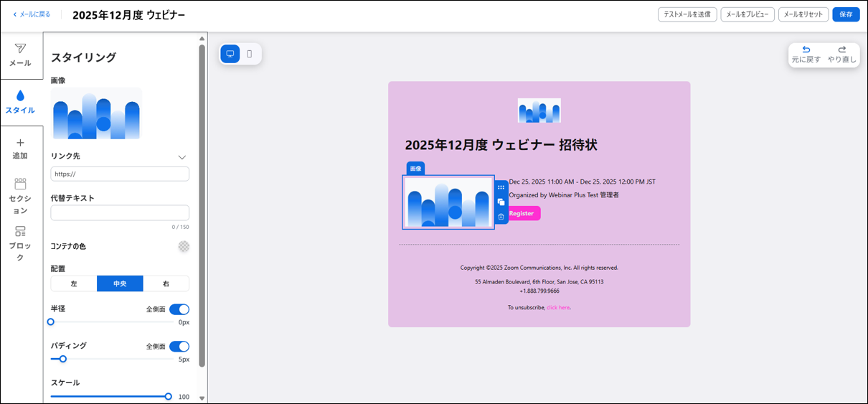This screenshot has height=404, width=868.
Task: Collapse the リンク先 section chevron
Action: pyautogui.click(x=182, y=157)
